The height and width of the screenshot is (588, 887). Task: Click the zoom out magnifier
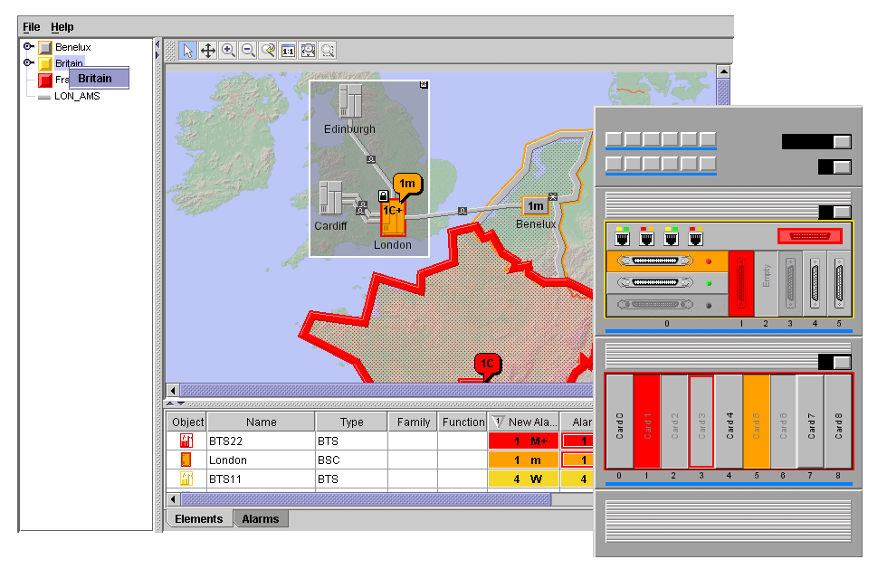(248, 51)
